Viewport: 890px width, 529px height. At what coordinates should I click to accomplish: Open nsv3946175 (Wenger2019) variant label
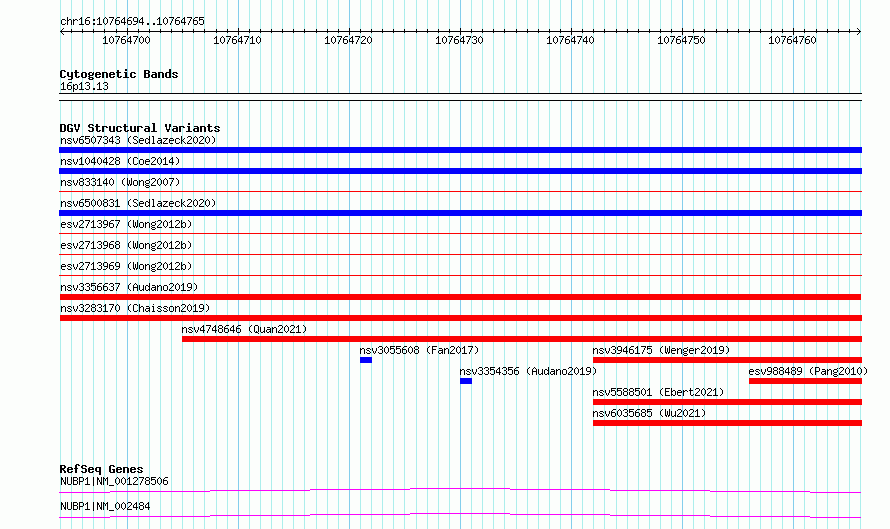point(661,350)
